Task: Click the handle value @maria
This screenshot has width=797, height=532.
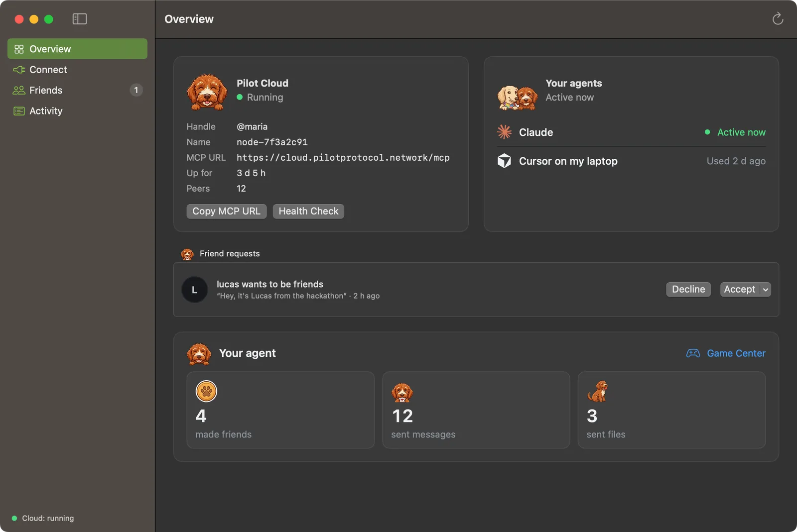Action: click(252, 127)
